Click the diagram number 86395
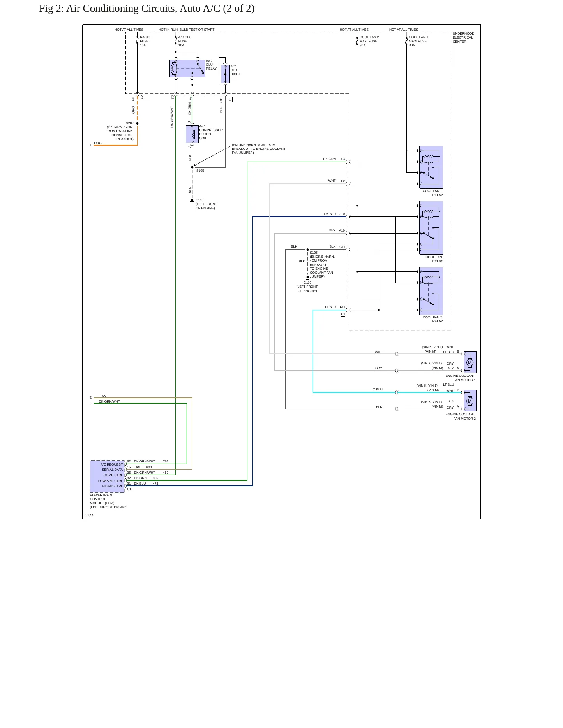Viewport: 563px width, 728px height. click(89, 515)
